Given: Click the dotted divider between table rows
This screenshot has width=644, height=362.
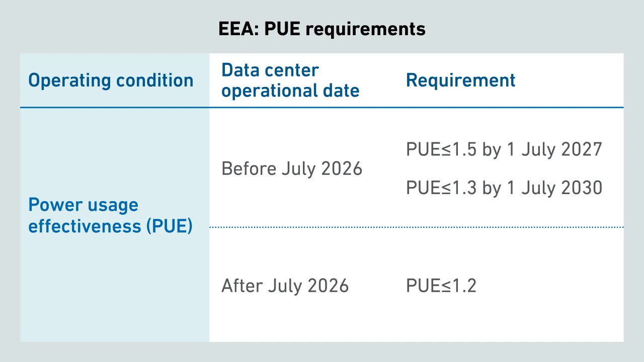Looking at the screenshot, I should pos(416,227).
